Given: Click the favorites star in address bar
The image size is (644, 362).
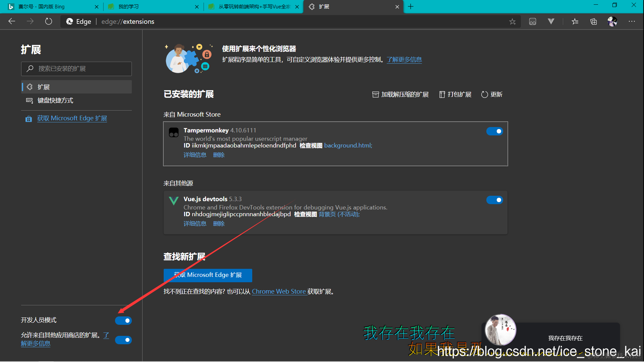Looking at the screenshot, I should (x=512, y=21).
